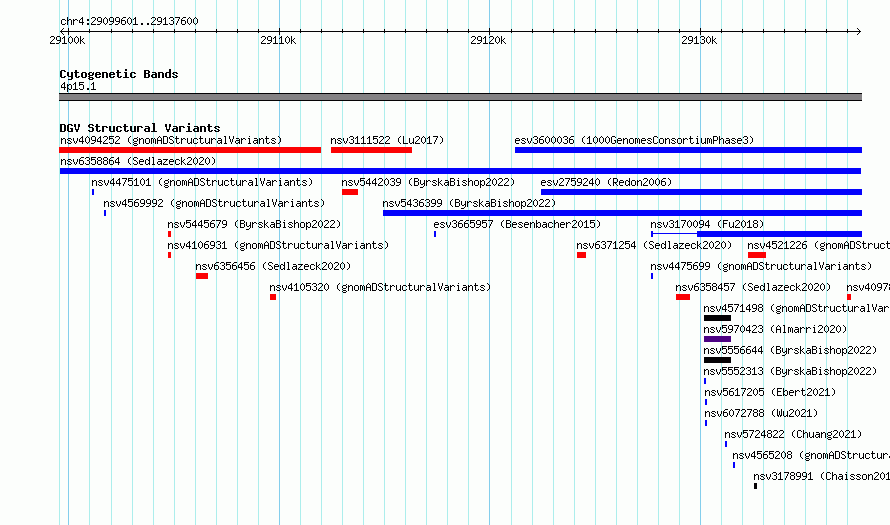Click red nsv4105320 variant marker
The height and width of the screenshot is (525, 890).
pyautogui.click(x=273, y=297)
